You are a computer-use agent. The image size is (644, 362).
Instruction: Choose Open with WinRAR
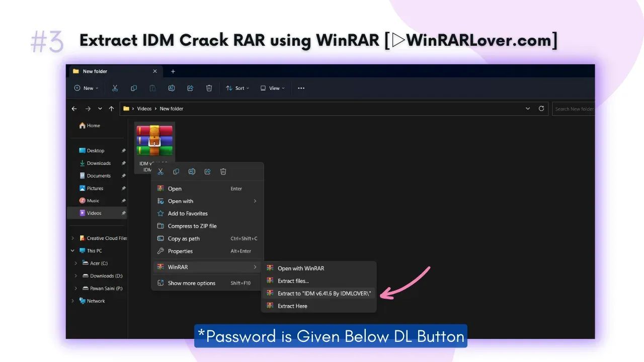[x=319, y=268]
